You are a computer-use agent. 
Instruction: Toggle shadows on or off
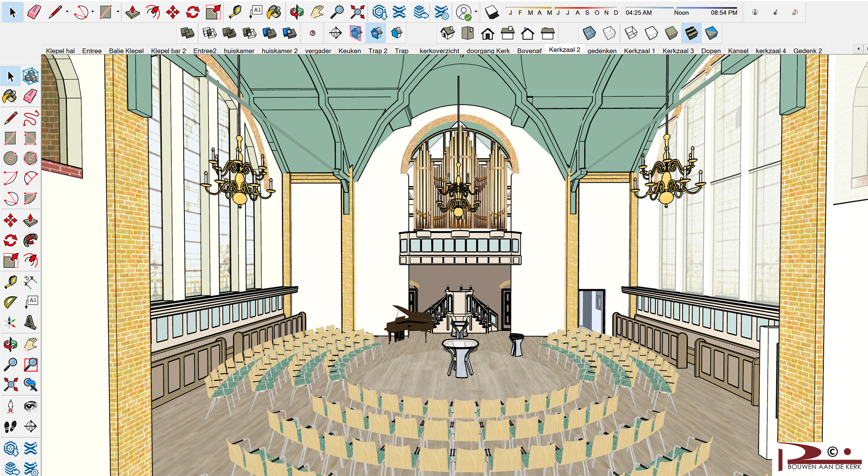click(492, 12)
